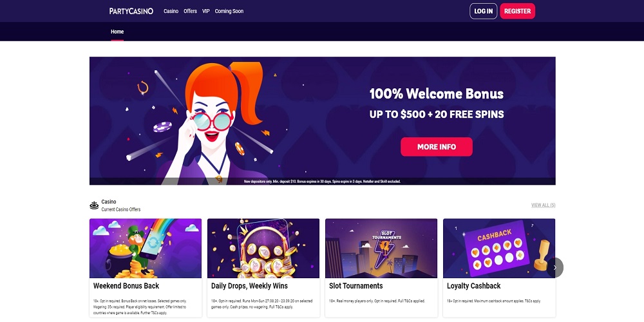Click the Slot Tournaments title text
644x322 pixels.
(x=355, y=286)
